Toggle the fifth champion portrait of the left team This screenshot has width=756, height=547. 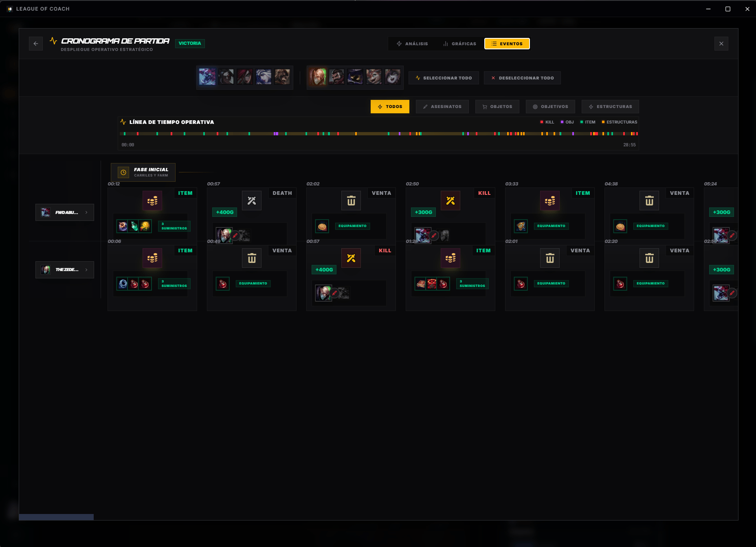click(x=282, y=77)
